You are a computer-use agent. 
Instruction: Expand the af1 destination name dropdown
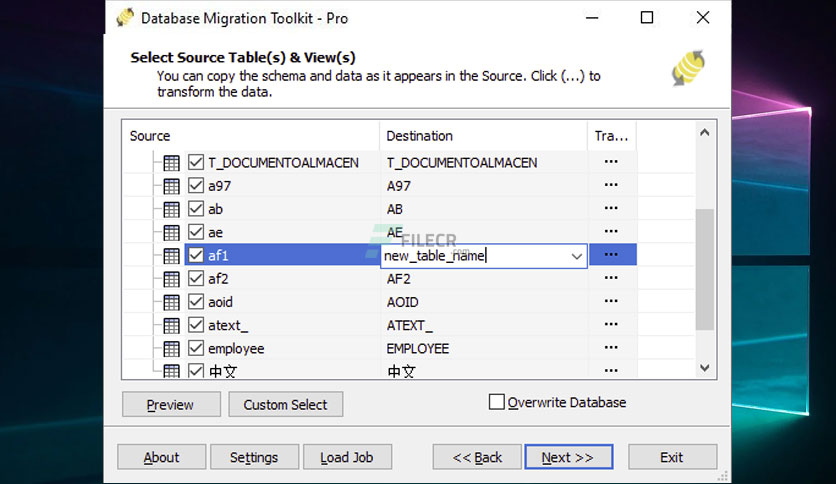[x=576, y=256]
